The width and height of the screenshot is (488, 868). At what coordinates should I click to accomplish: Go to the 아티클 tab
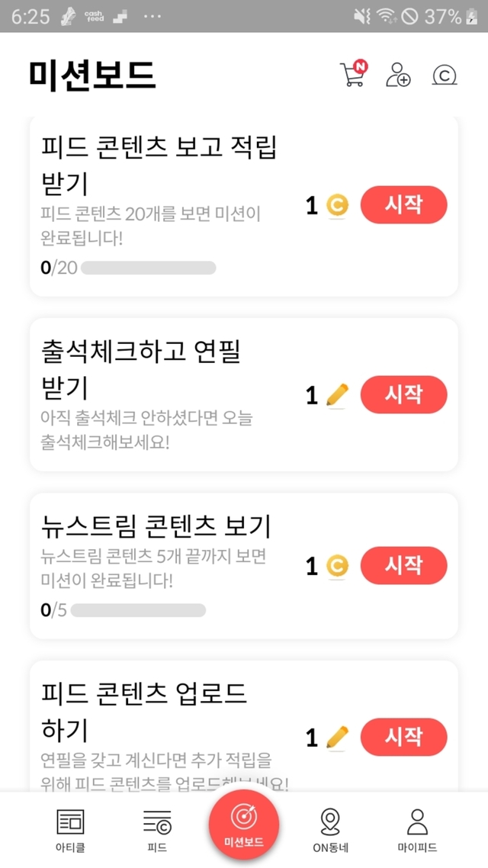coord(71,830)
